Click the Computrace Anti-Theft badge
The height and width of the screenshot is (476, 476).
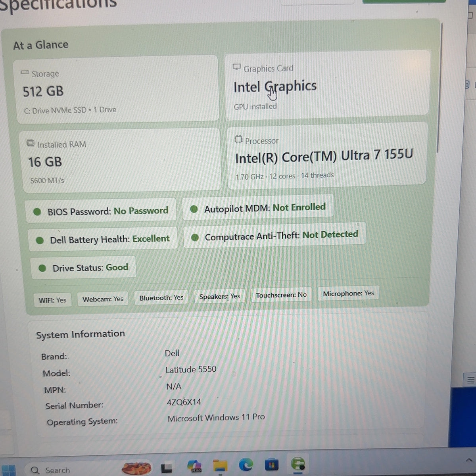pyautogui.click(x=274, y=236)
